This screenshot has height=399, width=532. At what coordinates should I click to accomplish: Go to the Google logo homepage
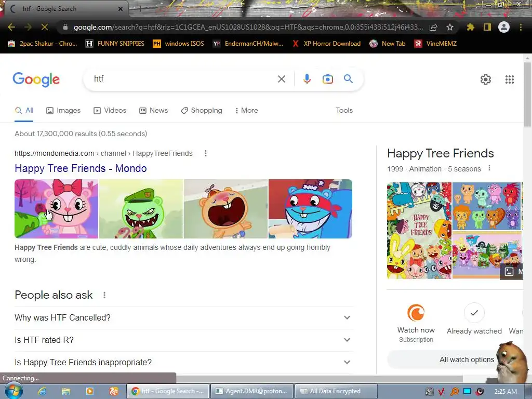(x=36, y=79)
